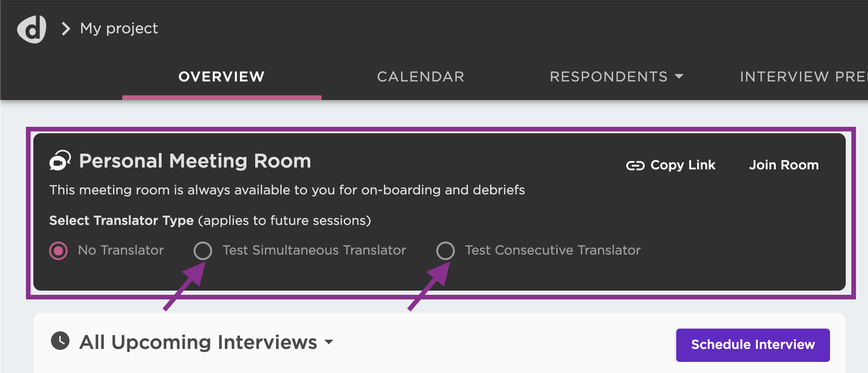Select the No Translator radio button
The height and width of the screenshot is (373, 868).
tap(58, 251)
